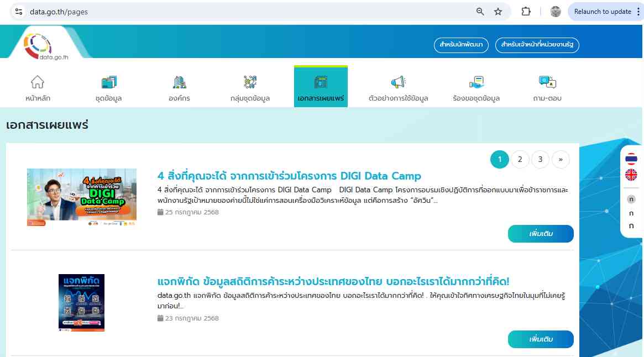The width and height of the screenshot is (644, 357).
Task: Go to page 2 of results
Action: (x=520, y=160)
